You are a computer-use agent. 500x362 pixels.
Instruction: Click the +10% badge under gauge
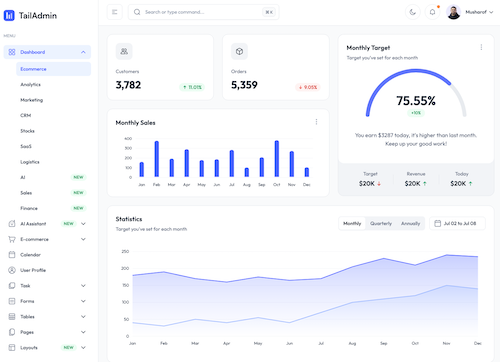click(416, 113)
